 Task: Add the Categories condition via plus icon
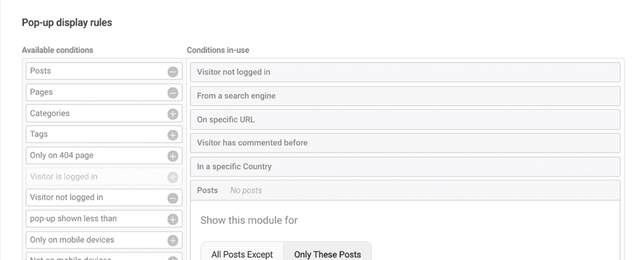pos(172,114)
